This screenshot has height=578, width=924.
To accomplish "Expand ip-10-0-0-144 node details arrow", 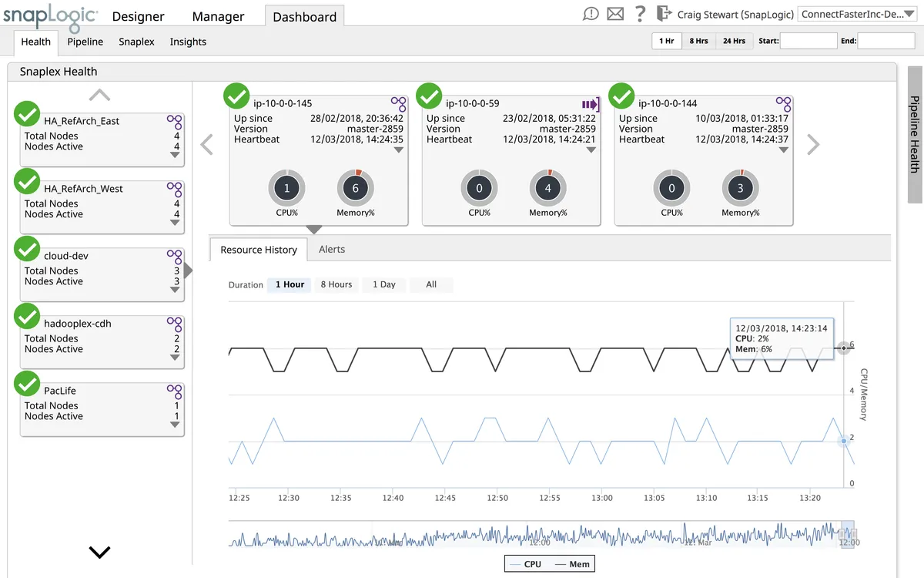I will (783, 150).
